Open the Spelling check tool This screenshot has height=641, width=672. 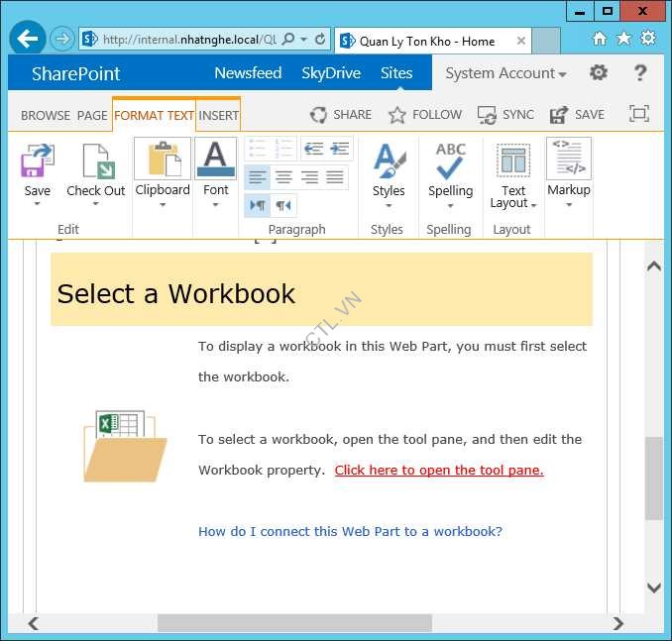[450, 164]
